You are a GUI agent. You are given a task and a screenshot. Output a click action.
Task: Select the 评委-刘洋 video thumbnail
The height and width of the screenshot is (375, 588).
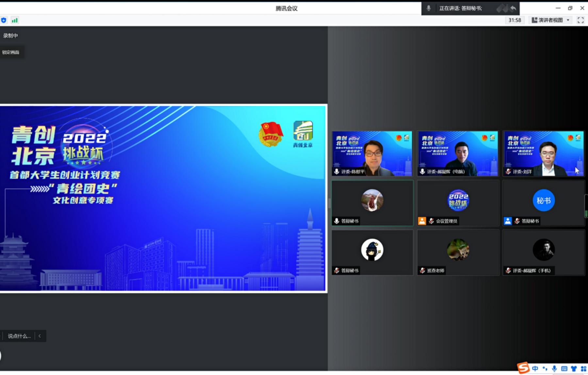point(543,153)
